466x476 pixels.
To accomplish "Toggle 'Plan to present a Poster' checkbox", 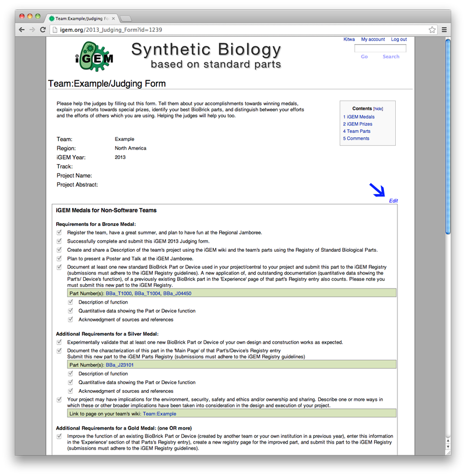I will (59, 259).
